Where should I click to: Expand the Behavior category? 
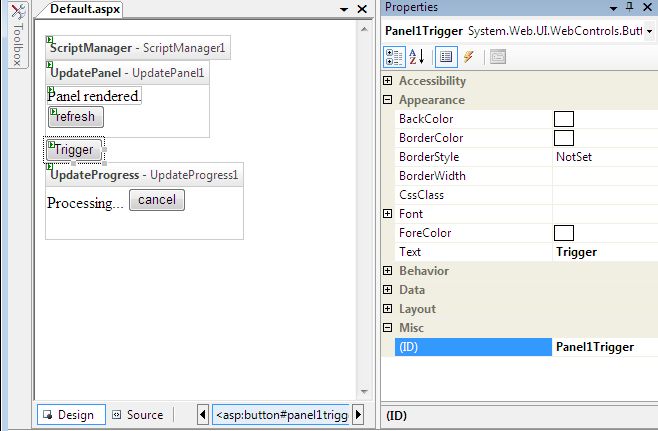tap(388, 271)
